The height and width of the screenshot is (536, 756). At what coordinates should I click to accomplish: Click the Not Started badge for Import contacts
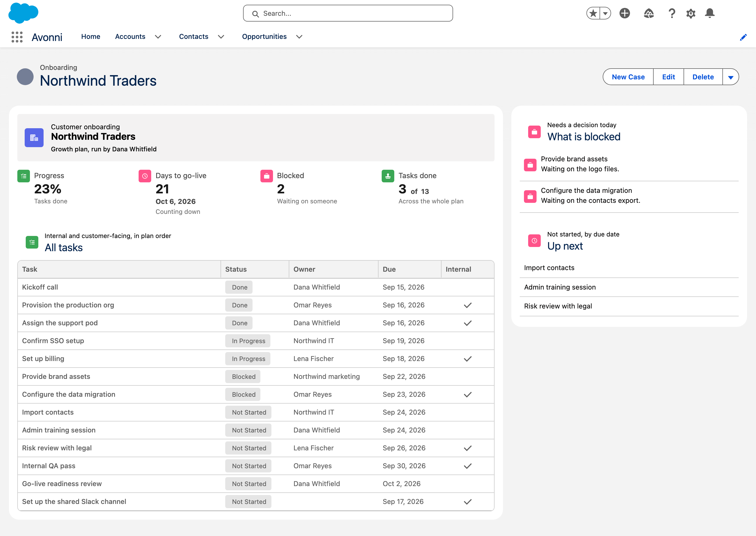[249, 412]
